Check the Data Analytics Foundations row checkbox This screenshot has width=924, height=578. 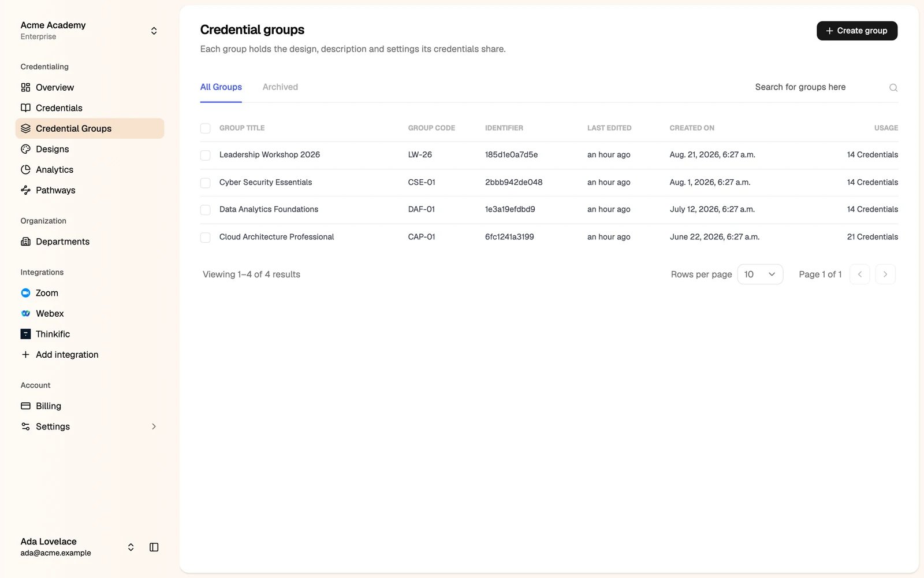click(x=205, y=210)
